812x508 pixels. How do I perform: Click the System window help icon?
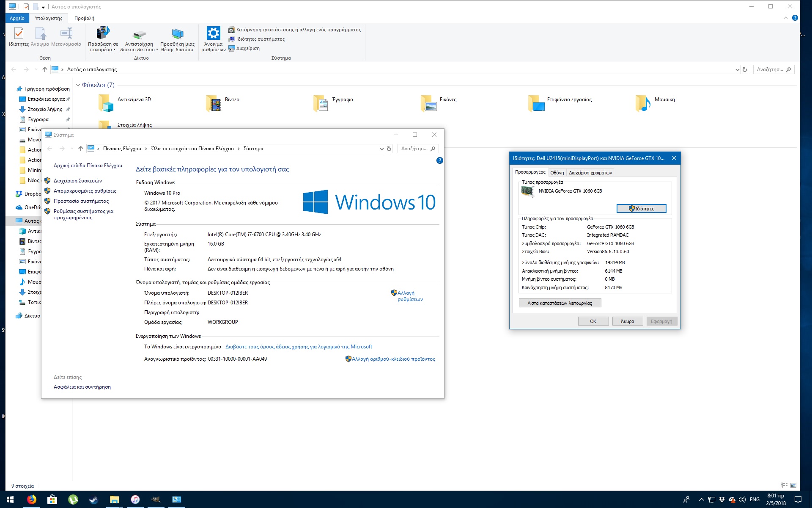click(x=439, y=160)
